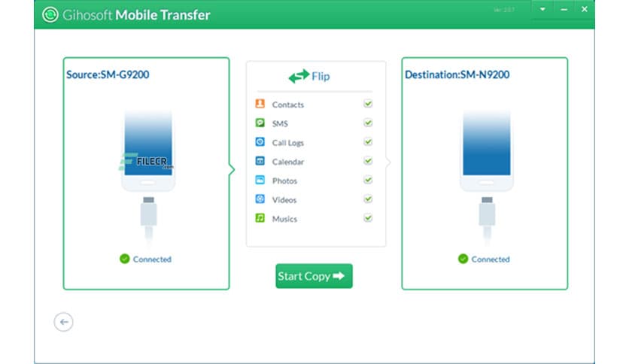
Task: Uncheck the Videos checkbox
Action: click(368, 199)
